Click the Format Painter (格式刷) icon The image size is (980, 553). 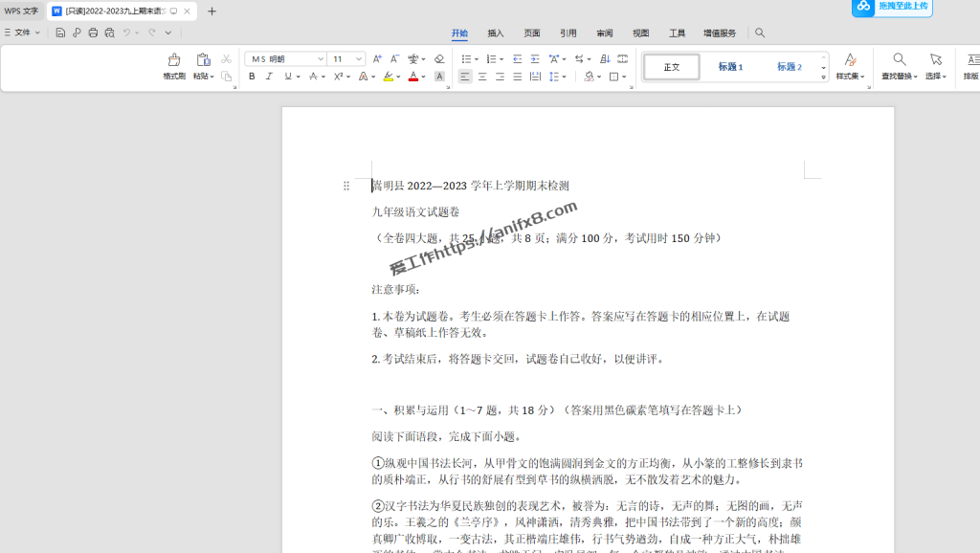click(x=174, y=65)
